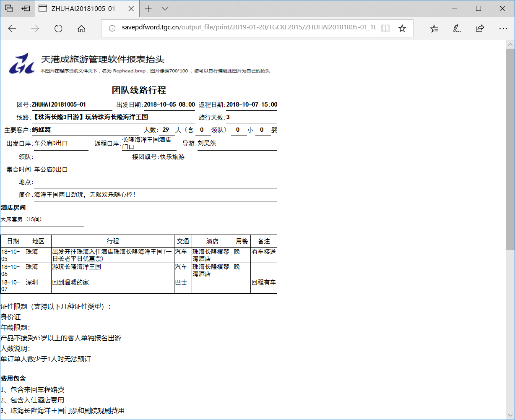The height and width of the screenshot is (420, 515).
Task: Click the 酒店房间 section heading
Action: pos(13,208)
